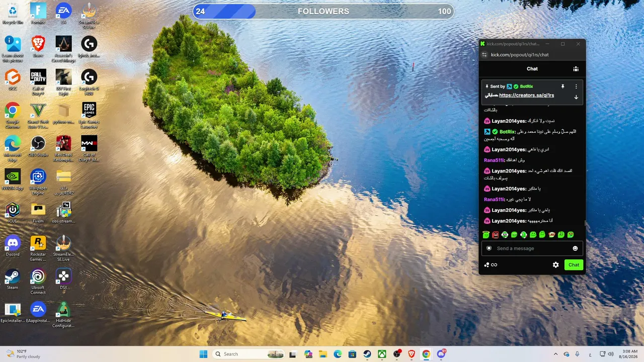
Task: Select the Chat header tab
Action: [532, 69]
